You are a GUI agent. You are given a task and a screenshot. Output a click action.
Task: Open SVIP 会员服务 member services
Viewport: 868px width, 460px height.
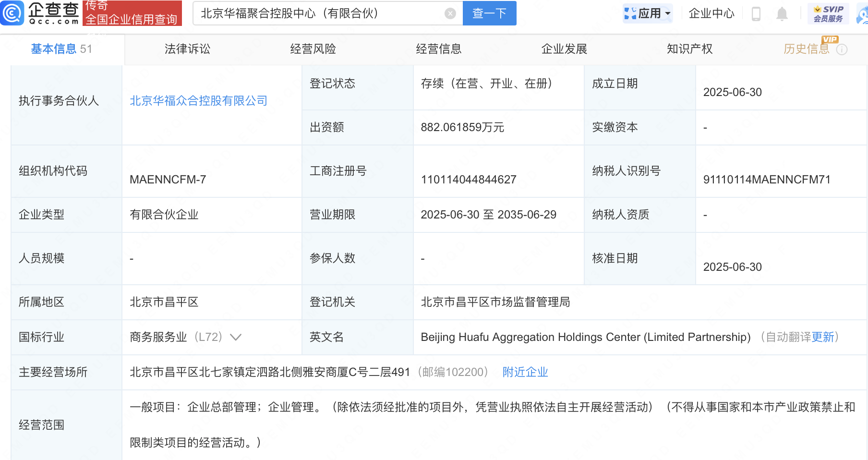pos(828,13)
